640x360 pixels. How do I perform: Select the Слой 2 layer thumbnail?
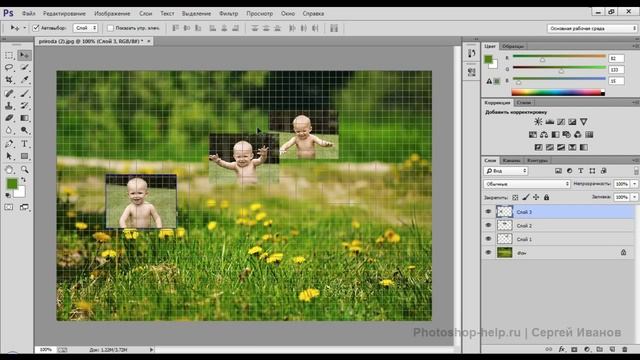[504, 225]
